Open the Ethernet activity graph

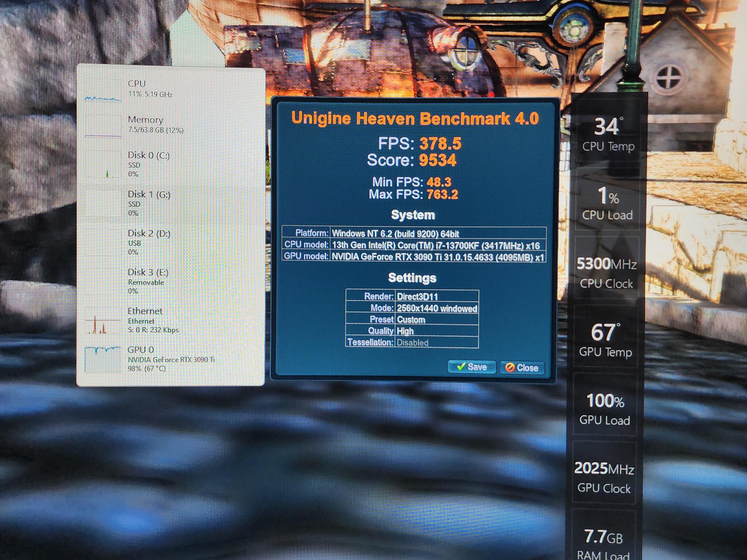click(x=103, y=321)
